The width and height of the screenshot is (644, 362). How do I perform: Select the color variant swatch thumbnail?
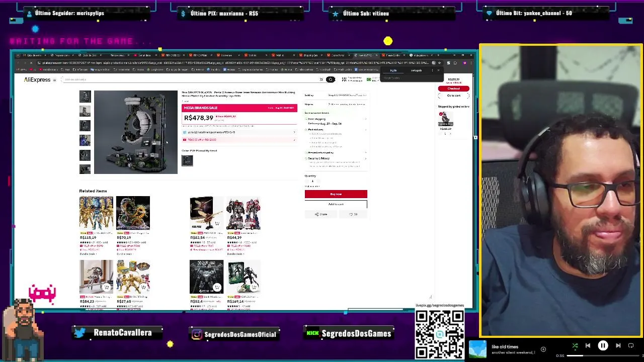(x=187, y=160)
